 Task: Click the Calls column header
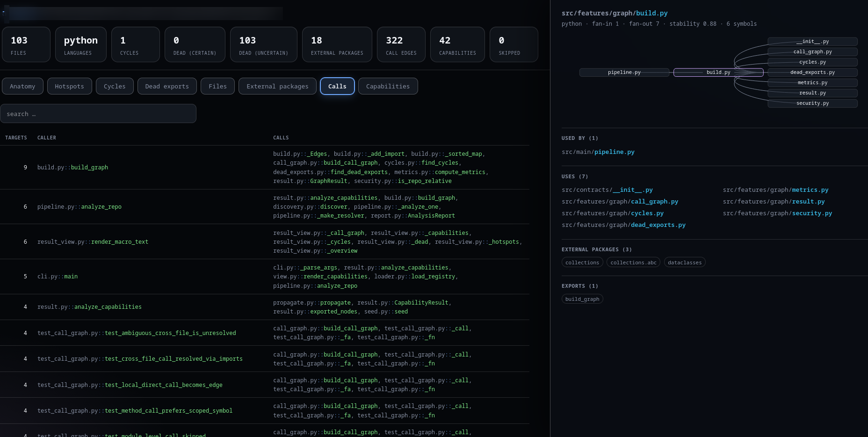pos(281,138)
